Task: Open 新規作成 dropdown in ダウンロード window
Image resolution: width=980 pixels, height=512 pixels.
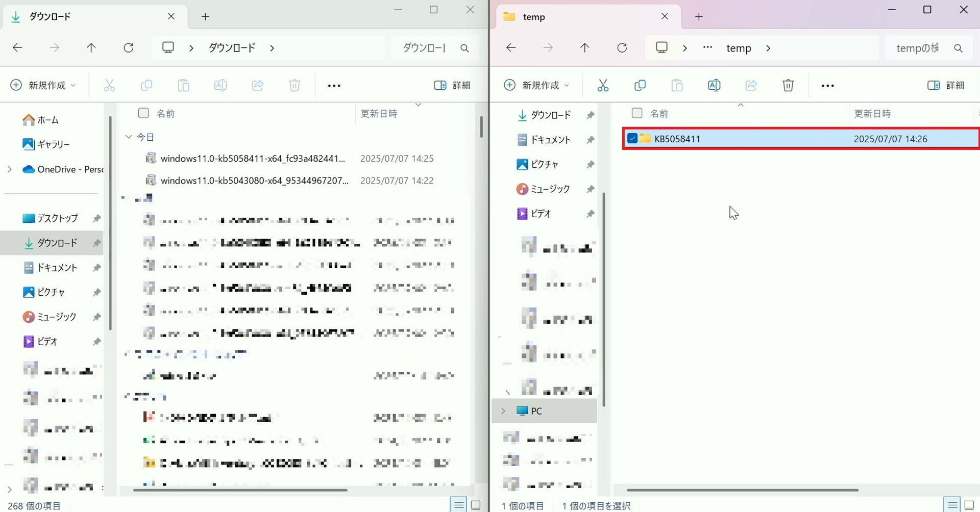Action: (x=43, y=85)
